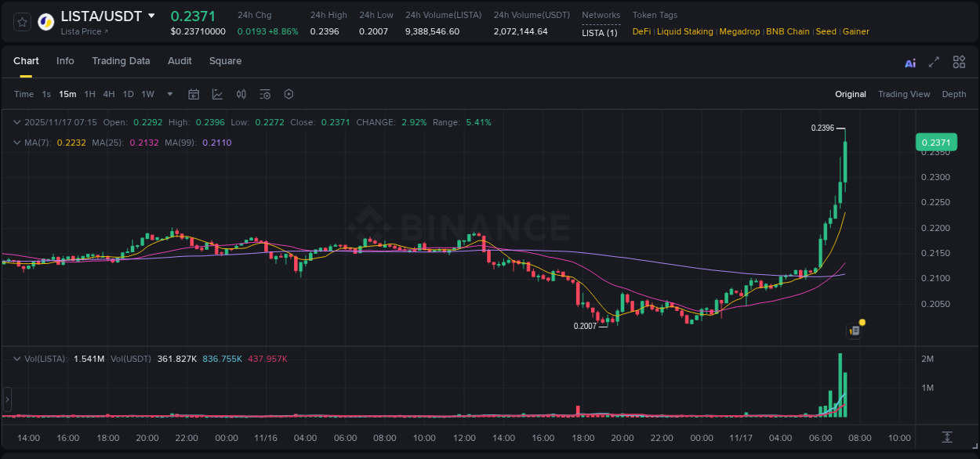The image size is (980, 459).
Task: Select the 15m timeframe
Action: pyautogui.click(x=67, y=94)
